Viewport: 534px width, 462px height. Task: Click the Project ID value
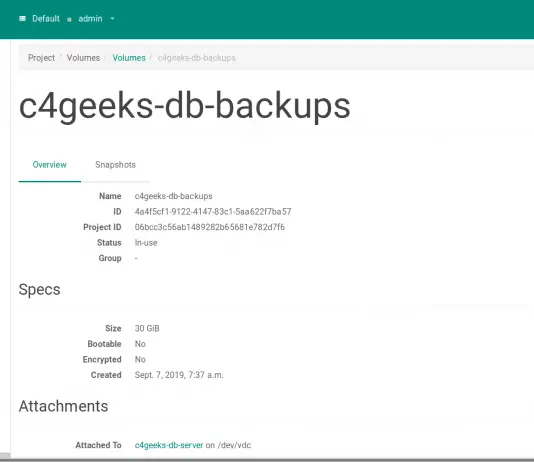tap(210, 227)
